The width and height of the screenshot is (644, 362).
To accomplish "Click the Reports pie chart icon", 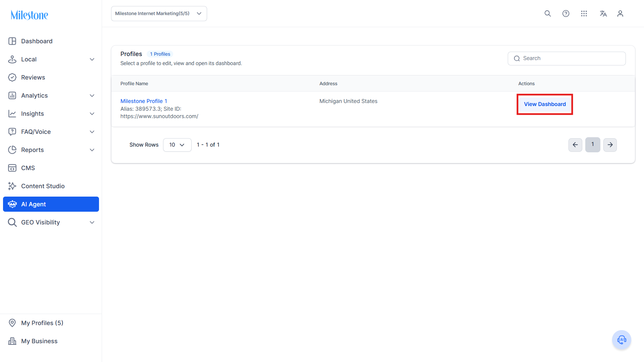I will (x=12, y=150).
